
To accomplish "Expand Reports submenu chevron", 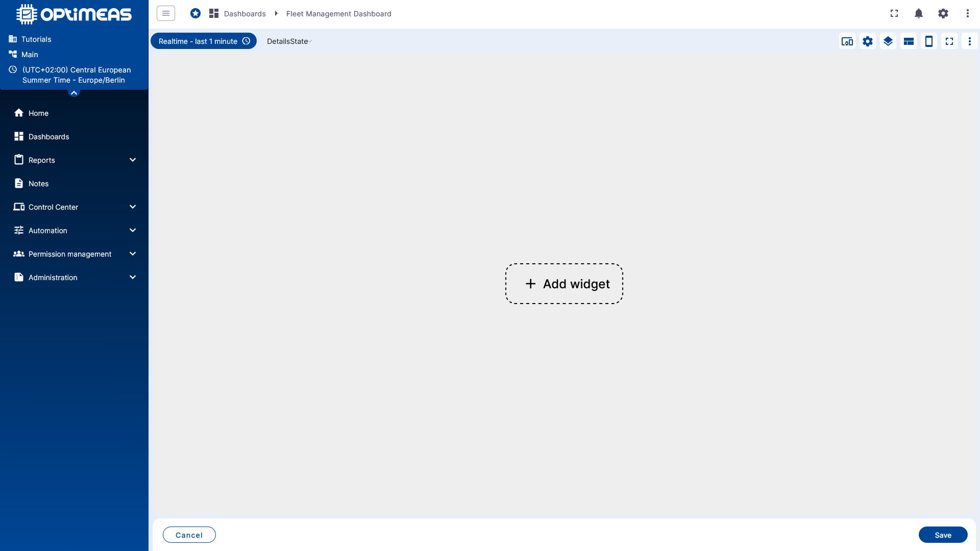I will [133, 160].
